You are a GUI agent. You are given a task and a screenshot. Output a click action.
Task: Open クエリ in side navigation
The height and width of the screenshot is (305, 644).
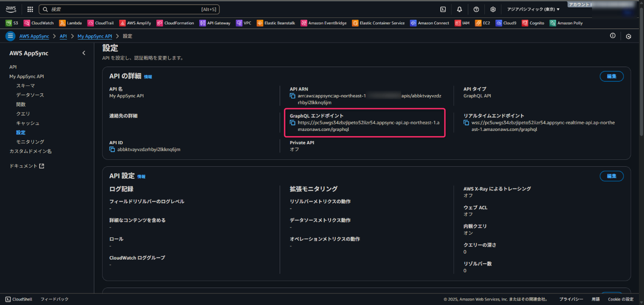point(23,114)
